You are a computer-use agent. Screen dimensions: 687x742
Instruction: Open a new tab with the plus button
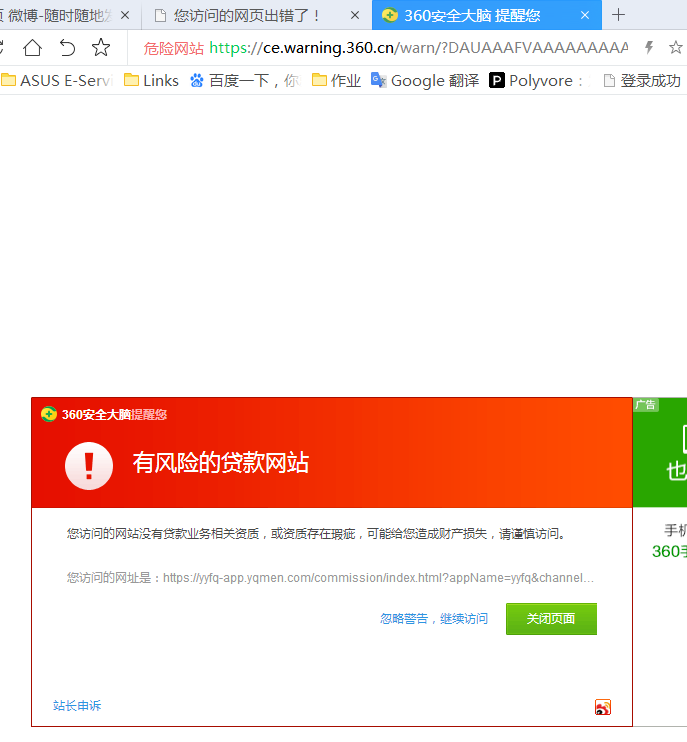[x=618, y=15]
